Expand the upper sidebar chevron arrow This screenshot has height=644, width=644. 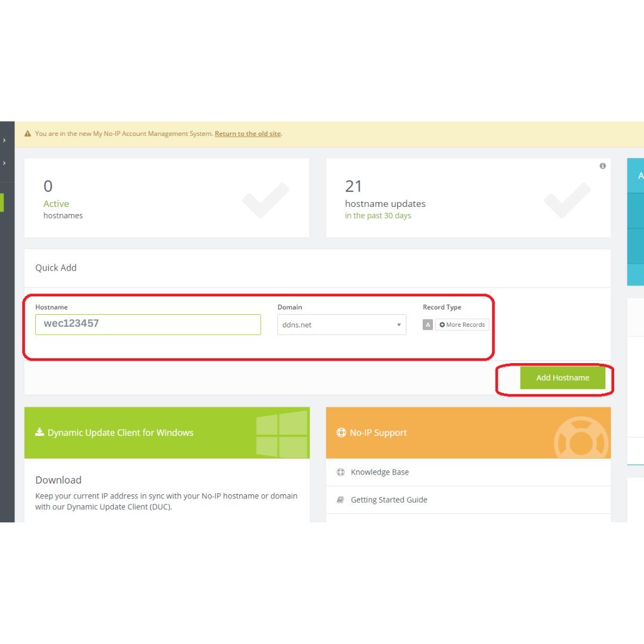[x=4, y=141]
